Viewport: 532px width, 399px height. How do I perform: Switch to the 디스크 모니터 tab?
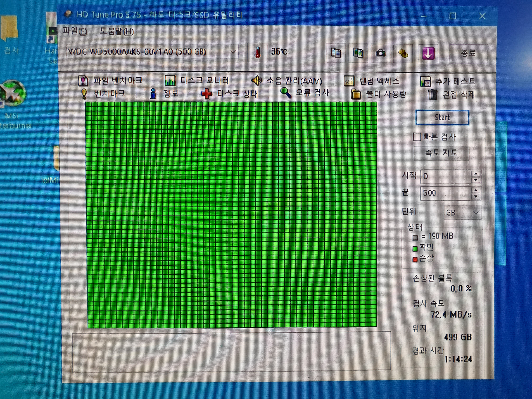click(197, 81)
